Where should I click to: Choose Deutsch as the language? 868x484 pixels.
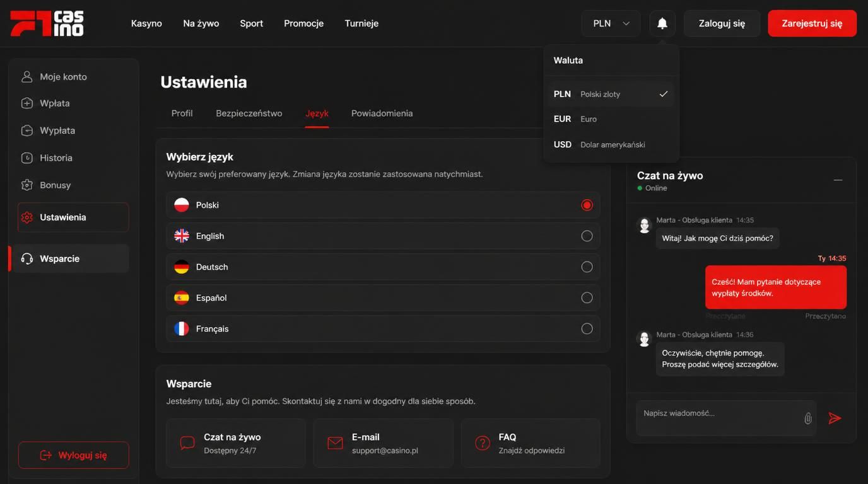coord(383,267)
